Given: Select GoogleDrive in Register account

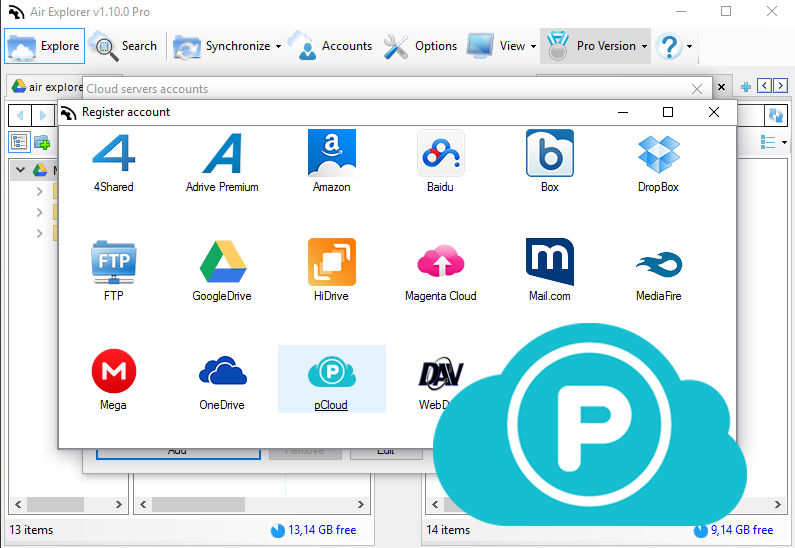Looking at the screenshot, I should [223, 262].
